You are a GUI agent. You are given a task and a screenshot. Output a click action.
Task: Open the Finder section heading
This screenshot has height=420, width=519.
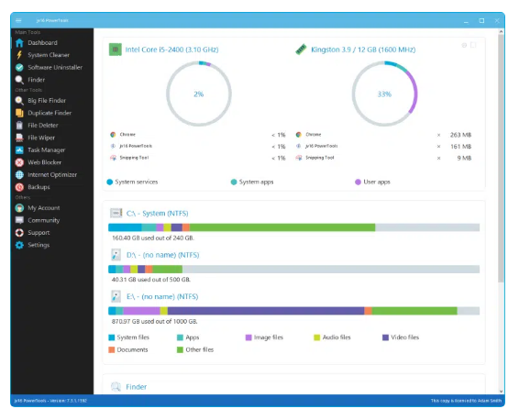[x=136, y=387]
